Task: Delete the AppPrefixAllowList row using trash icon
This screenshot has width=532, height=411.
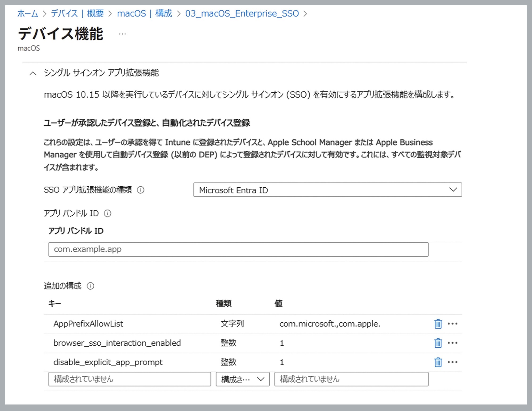Action: [438, 324]
